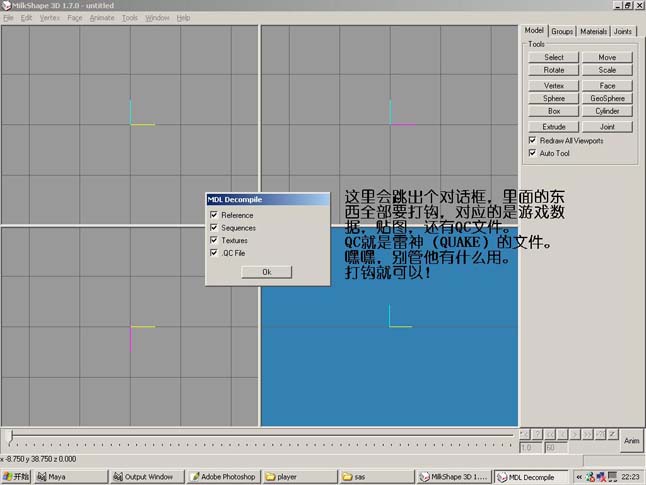Switch to the Joints tab
This screenshot has height=485, width=646.
pos(623,31)
